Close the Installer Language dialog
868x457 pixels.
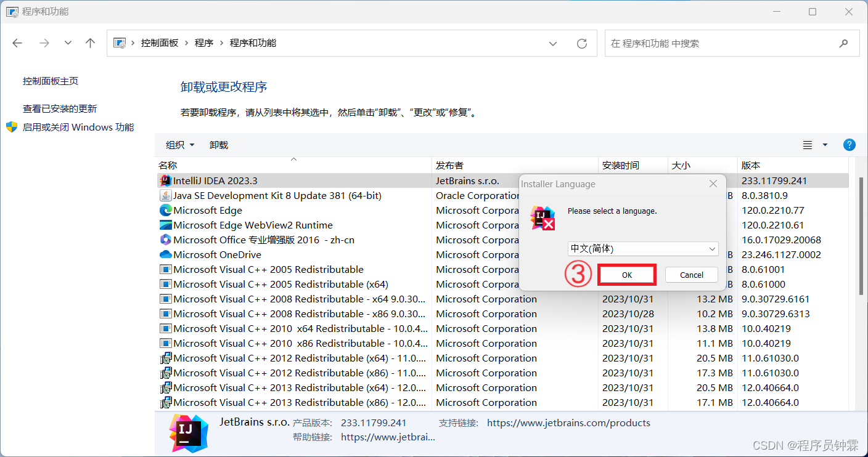[713, 184]
